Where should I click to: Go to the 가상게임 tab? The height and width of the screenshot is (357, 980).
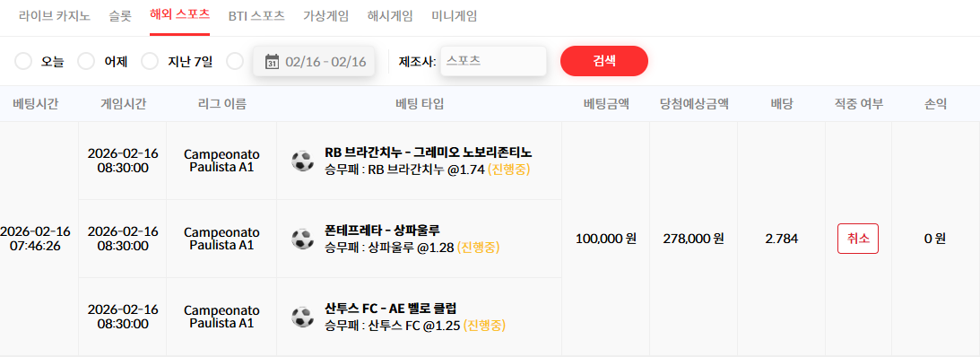coord(325,16)
